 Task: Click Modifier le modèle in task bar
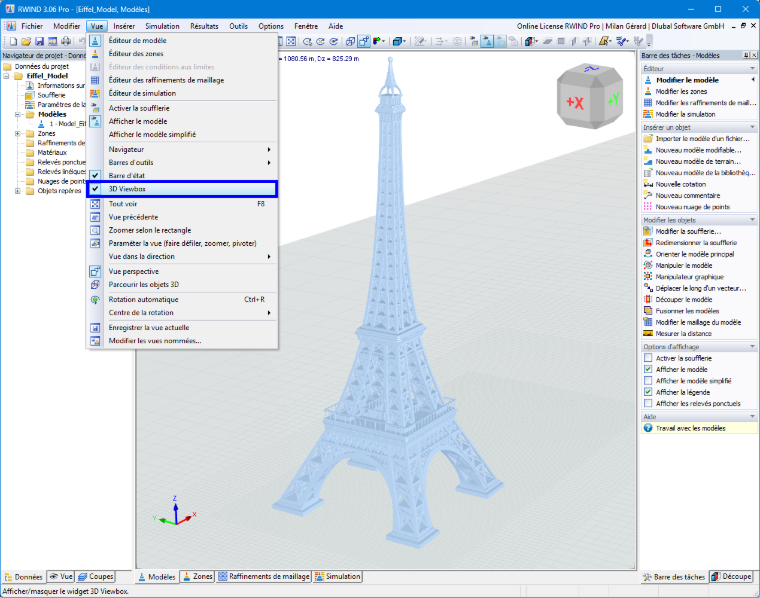(687, 80)
